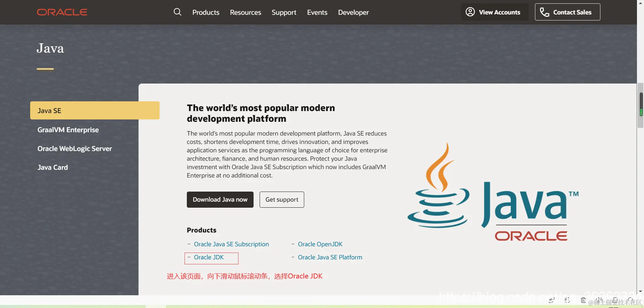Select Java Card in sidebar
The height and width of the screenshot is (308, 644).
(53, 167)
